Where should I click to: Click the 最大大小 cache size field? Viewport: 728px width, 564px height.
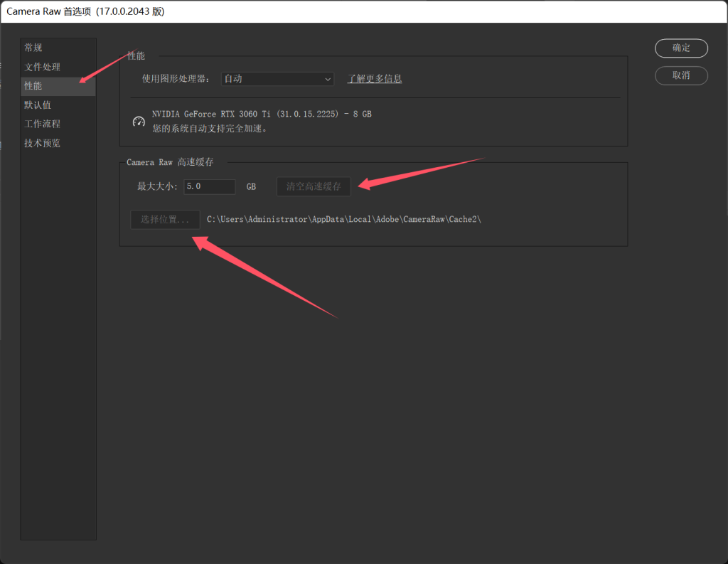209,186
